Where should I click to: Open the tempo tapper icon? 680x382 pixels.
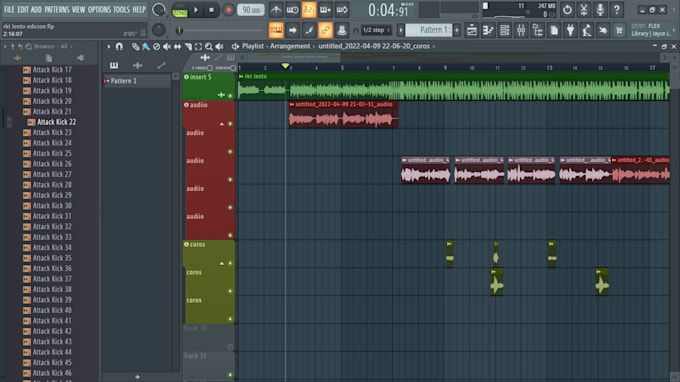tap(587, 30)
